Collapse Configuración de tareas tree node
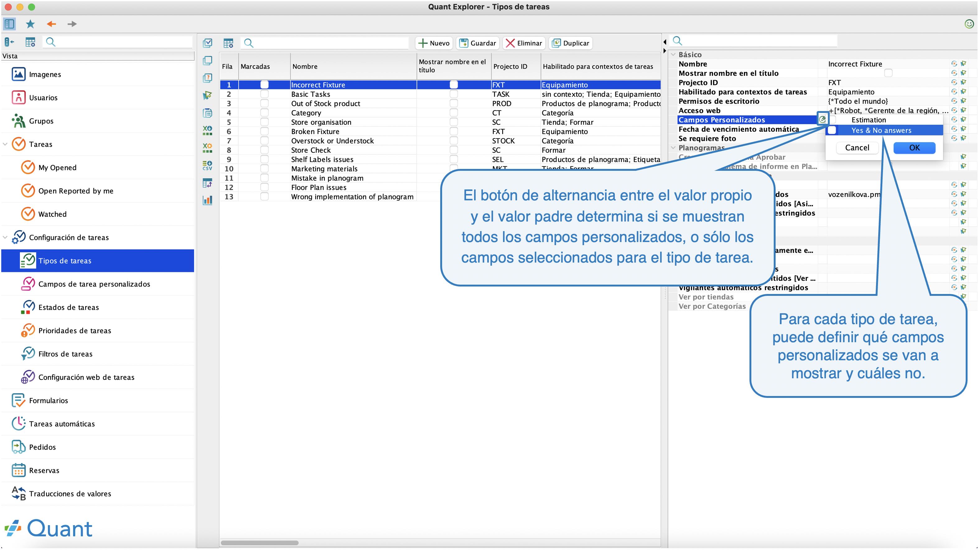This screenshot has width=980, height=550. pos(5,237)
